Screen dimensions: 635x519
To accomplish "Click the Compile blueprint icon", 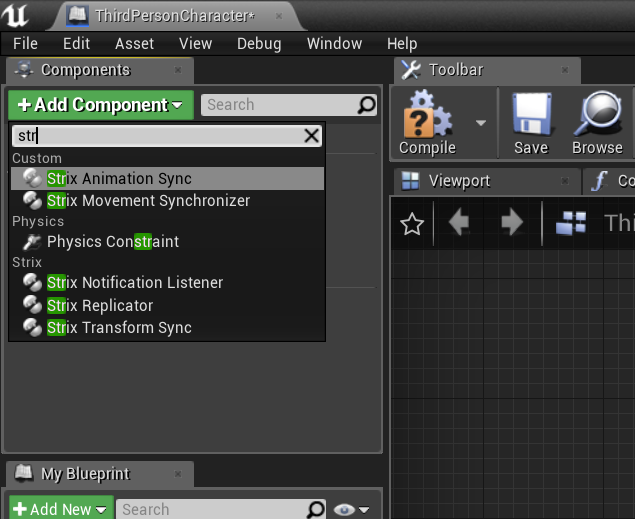I will (427, 114).
